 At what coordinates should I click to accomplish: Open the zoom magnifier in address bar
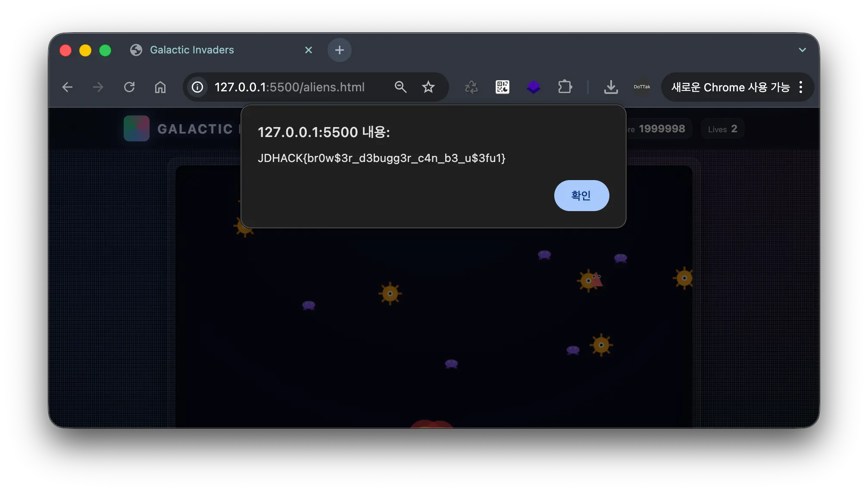[400, 87]
